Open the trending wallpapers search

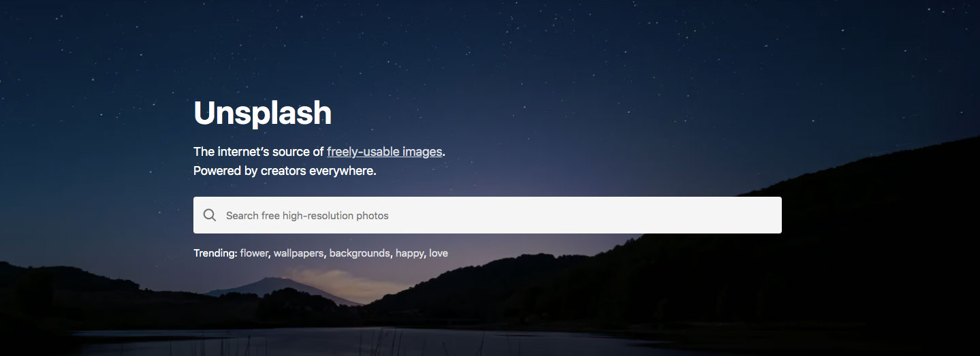(299, 253)
